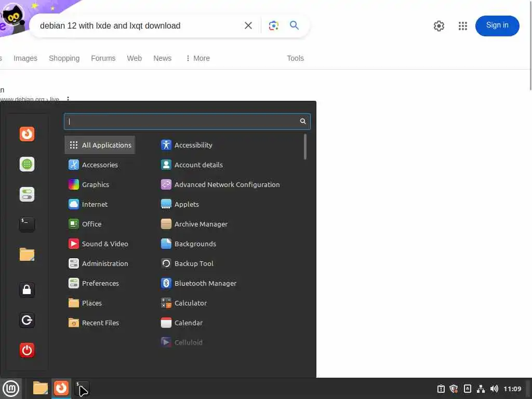Click the Google Doodle cat logo
532x399 pixels.
coord(13,18)
